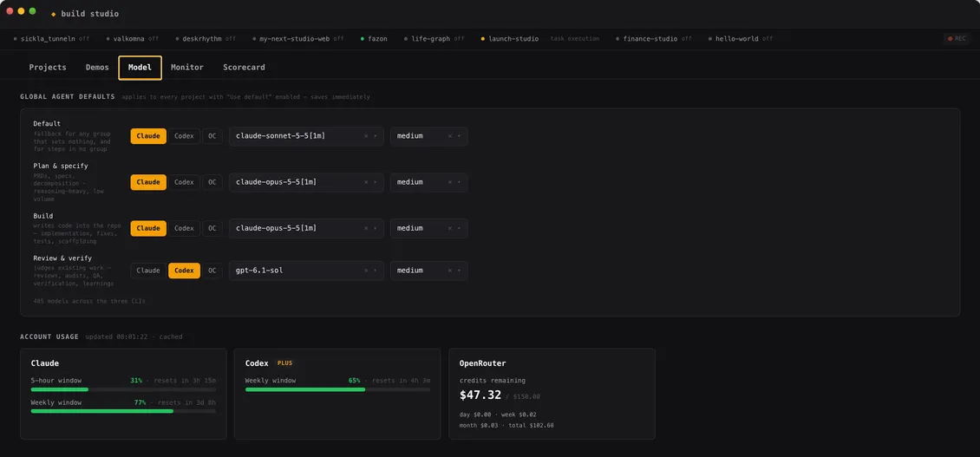Select Codex for the Build group

[184, 228]
